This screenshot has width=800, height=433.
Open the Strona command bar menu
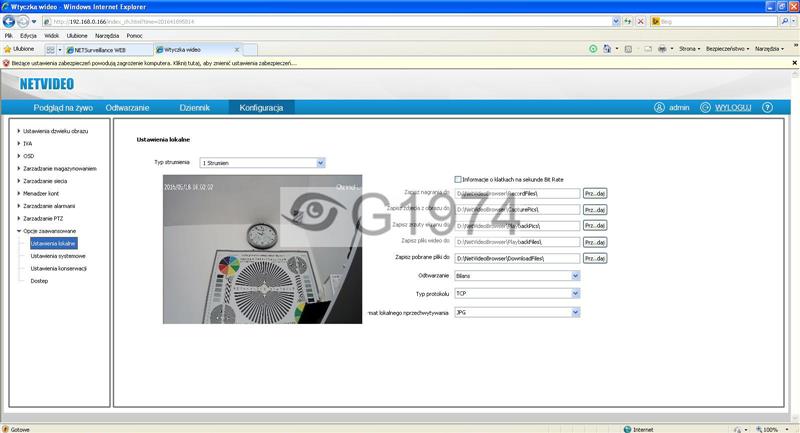(x=689, y=49)
